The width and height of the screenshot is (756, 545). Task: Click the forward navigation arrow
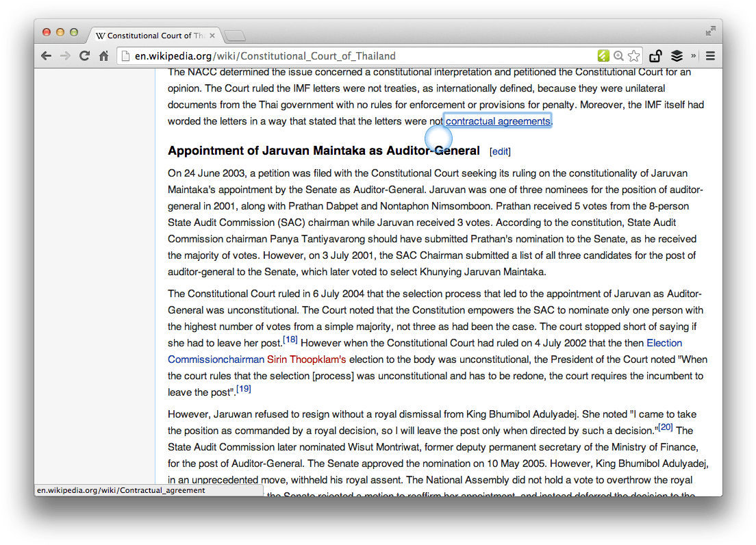65,56
